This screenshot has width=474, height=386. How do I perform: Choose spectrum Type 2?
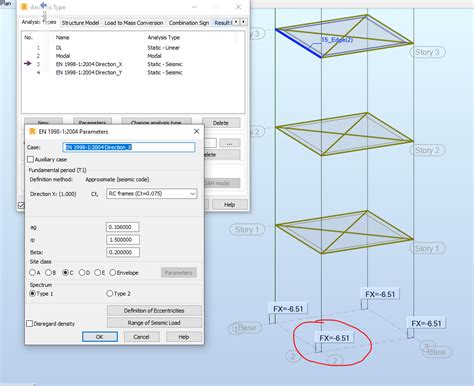pos(110,293)
